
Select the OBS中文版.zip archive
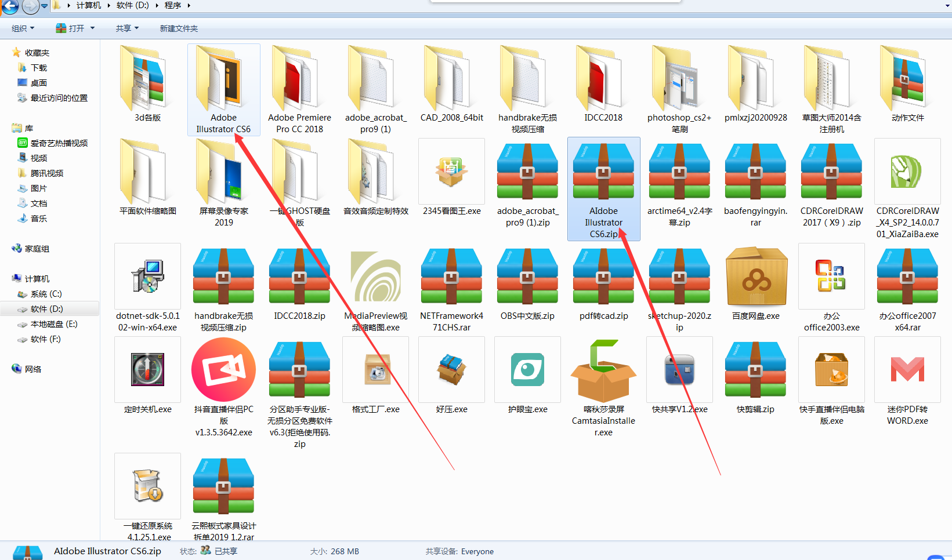(x=527, y=277)
